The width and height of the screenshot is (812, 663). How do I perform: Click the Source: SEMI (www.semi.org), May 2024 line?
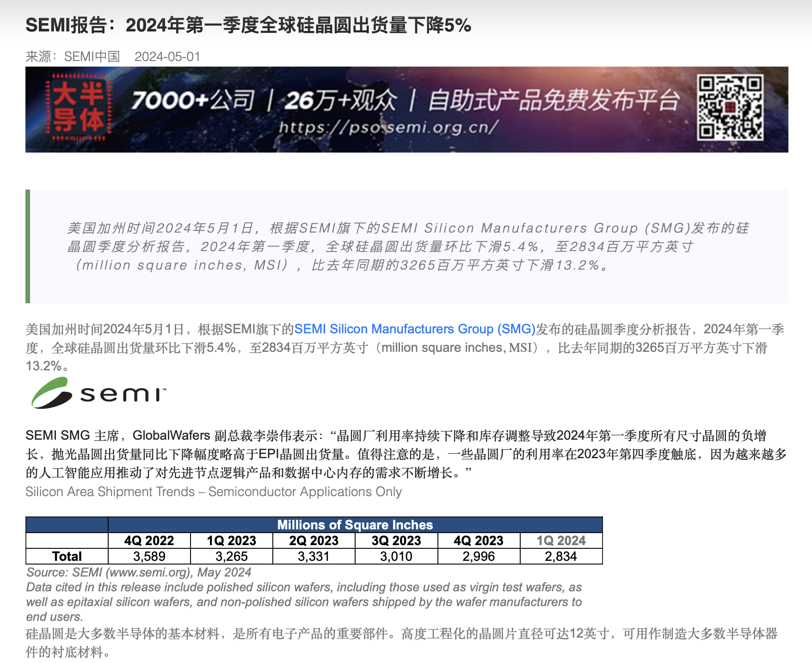click(x=139, y=572)
